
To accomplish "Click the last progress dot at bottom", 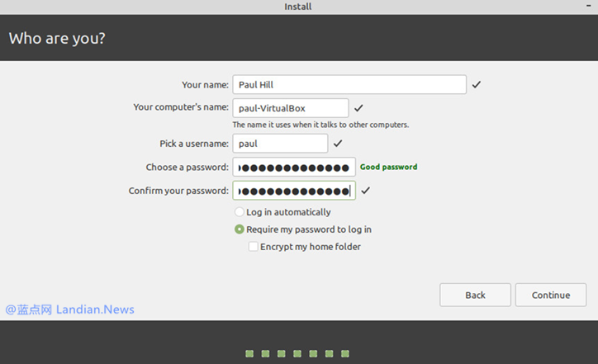I will [x=345, y=353].
